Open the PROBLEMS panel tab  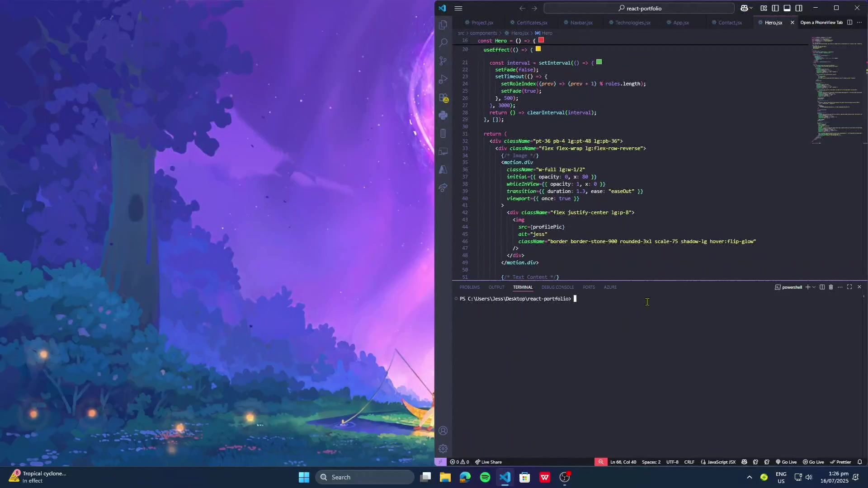[x=470, y=287]
